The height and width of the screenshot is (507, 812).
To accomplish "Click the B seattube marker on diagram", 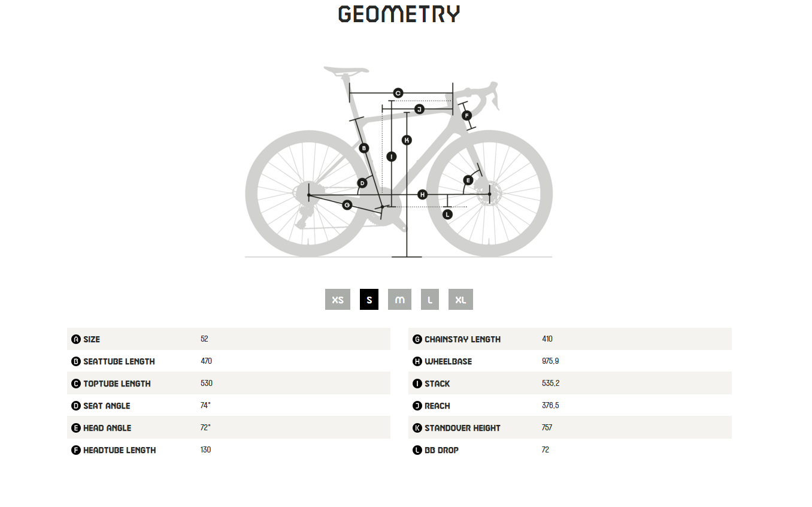I will coord(363,148).
